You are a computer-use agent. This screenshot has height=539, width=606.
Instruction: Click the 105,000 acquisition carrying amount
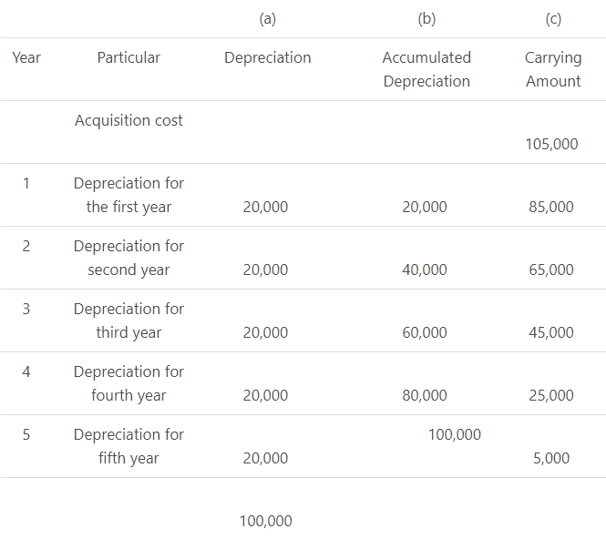tap(551, 143)
